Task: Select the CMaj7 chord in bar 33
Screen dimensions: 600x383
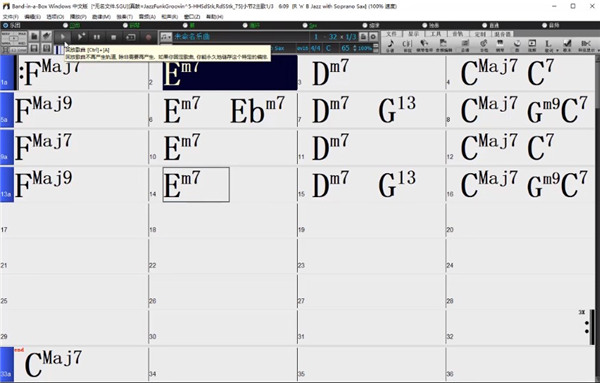Action: [53, 363]
